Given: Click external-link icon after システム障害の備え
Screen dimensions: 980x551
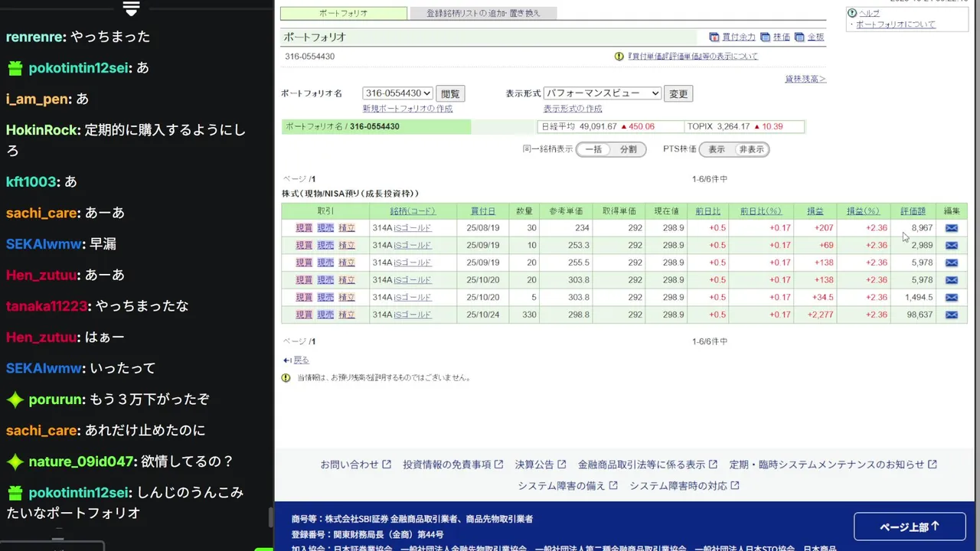Looking at the screenshot, I should [x=613, y=486].
